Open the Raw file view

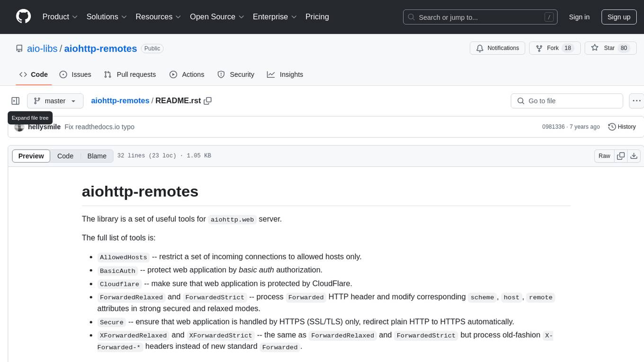604,156
